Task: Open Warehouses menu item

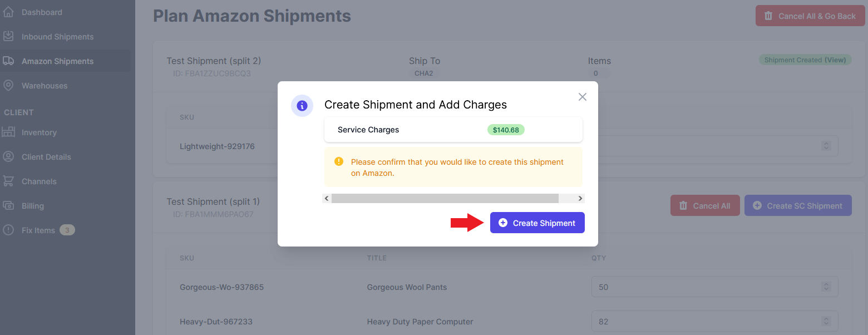Action: tap(45, 86)
